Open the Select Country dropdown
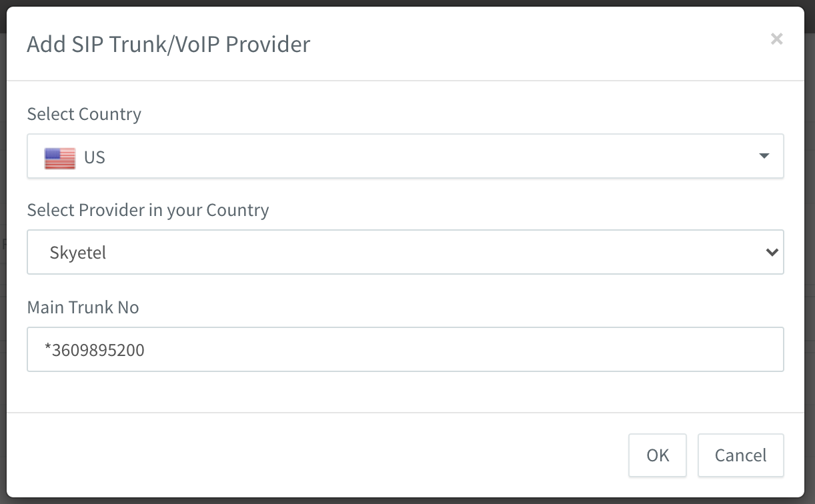This screenshot has height=504, width=815. [x=405, y=156]
